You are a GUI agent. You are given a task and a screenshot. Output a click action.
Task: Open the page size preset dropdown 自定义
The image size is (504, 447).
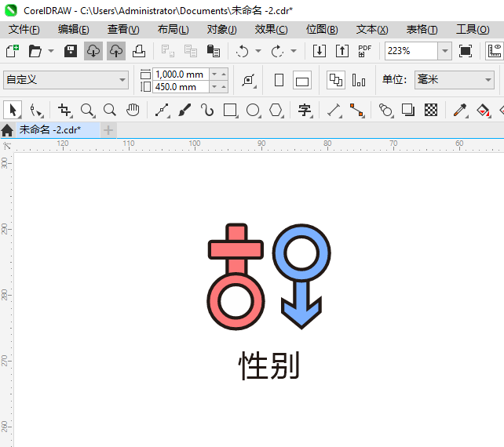tap(66, 80)
